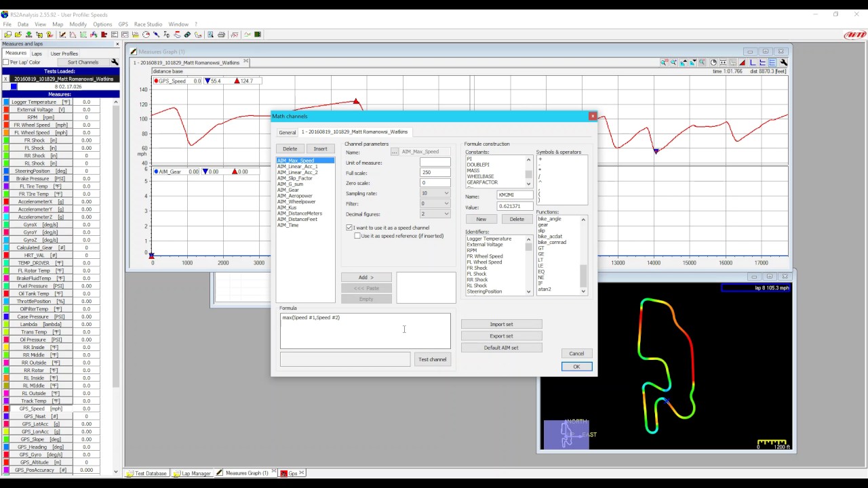Click the two-tier axis graph toolbar icon
The image size is (868, 488).
[x=762, y=62]
